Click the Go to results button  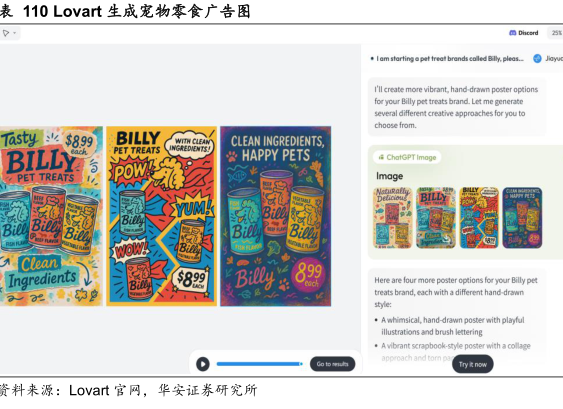coord(332,364)
